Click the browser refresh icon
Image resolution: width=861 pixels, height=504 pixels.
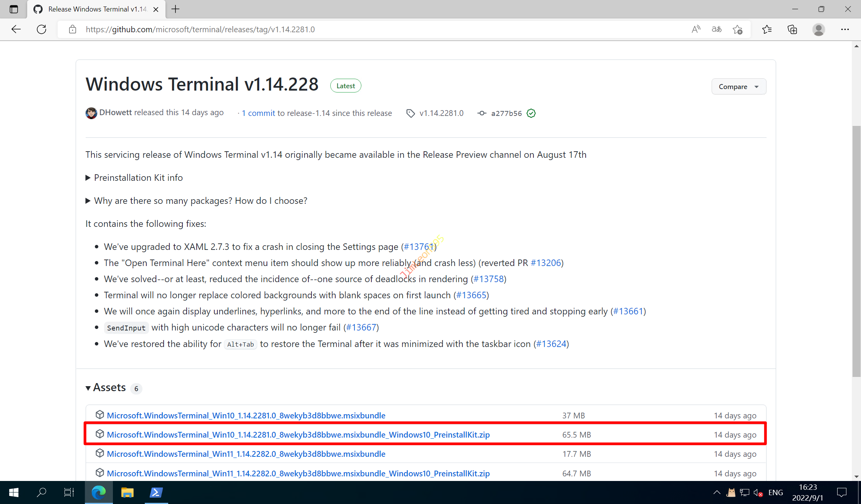[41, 29]
